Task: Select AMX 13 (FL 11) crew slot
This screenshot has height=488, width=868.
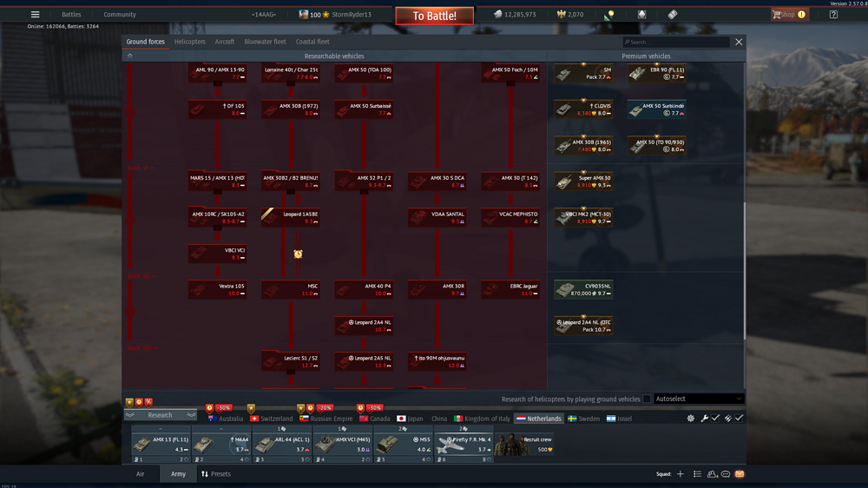Action: click(x=161, y=445)
